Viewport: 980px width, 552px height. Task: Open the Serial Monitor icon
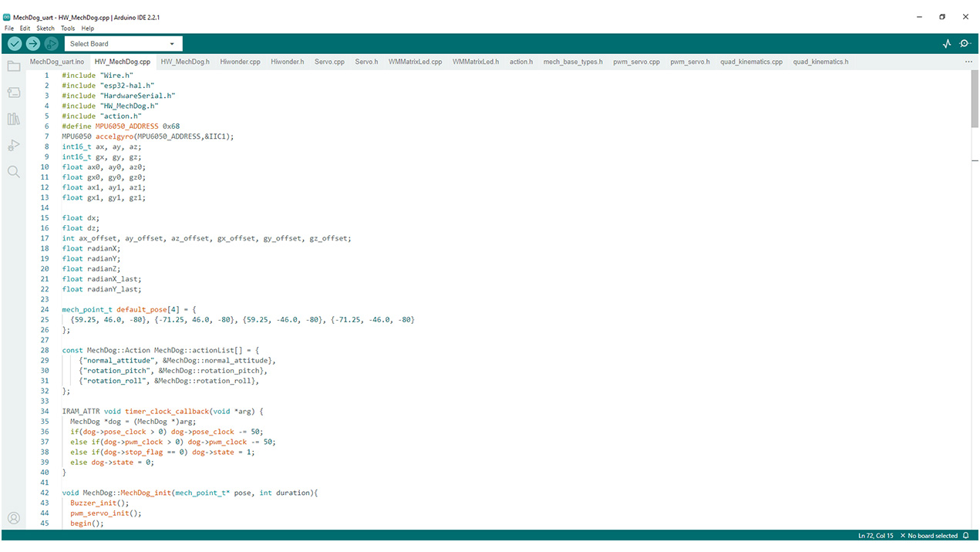[x=965, y=44]
